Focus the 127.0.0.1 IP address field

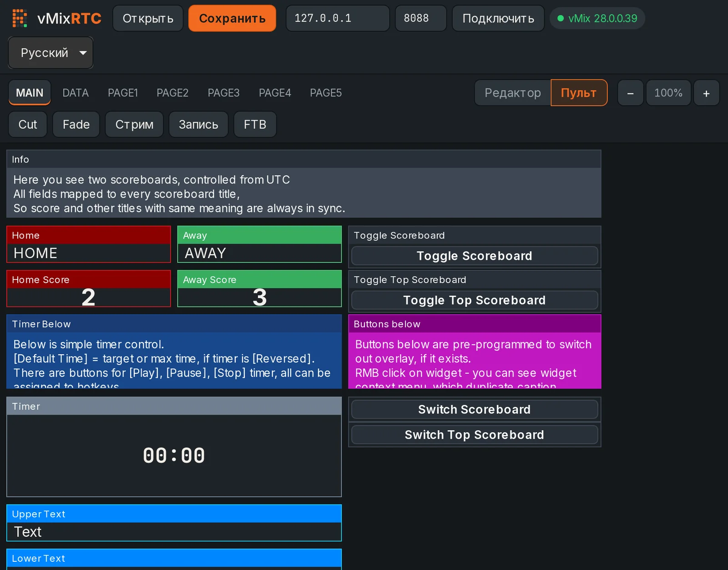click(338, 18)
